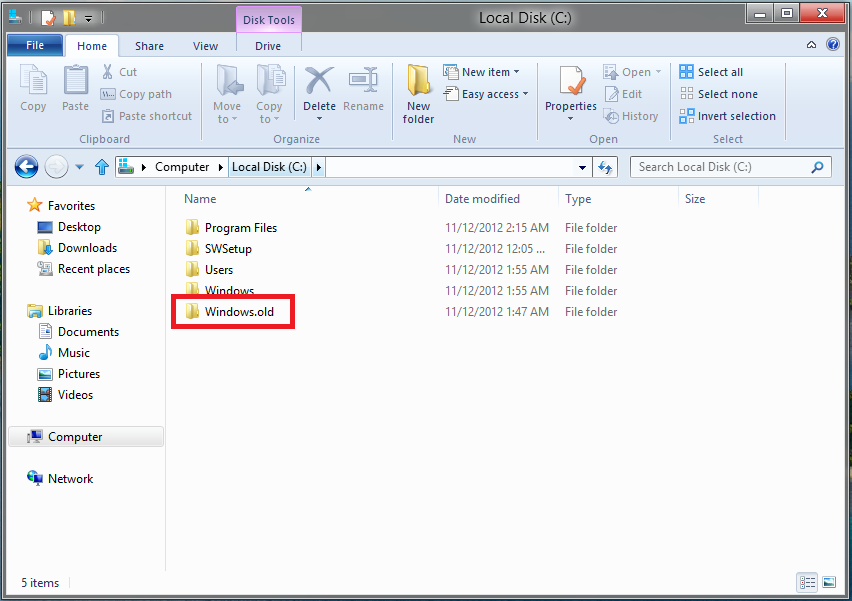
Task: Click the Search Local Disk (C:) box
Action: pos(730,167)
